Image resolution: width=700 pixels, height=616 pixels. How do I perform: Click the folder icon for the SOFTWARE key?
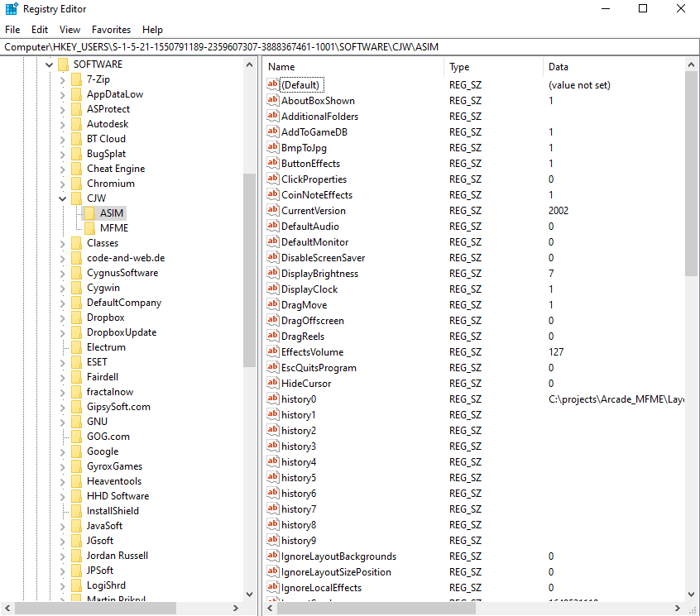pyautogui.click(x=64, y=64)
